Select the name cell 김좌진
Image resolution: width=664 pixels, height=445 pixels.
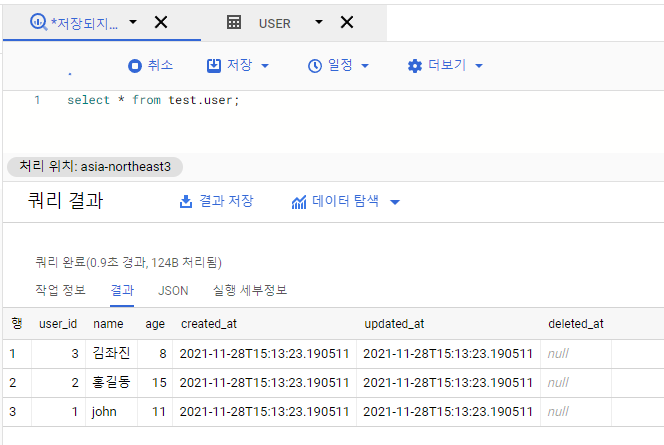click(x=111, y=353)
